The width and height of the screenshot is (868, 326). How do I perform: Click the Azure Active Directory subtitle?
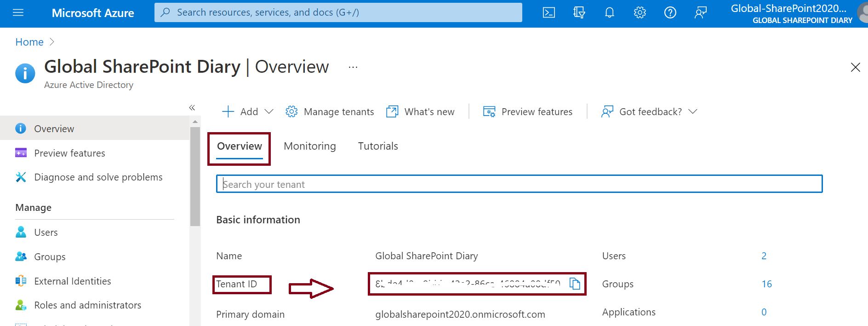[x=89, y=85]
